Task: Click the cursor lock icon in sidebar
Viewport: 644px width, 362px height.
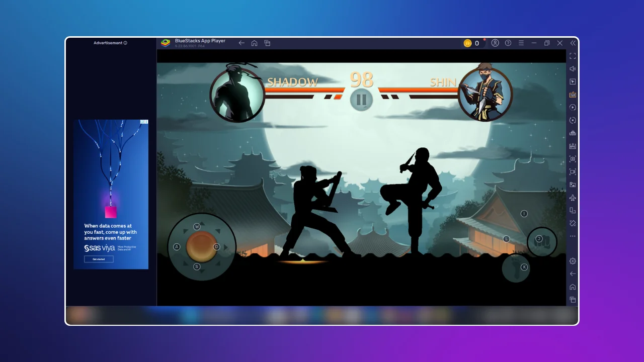Action: point(573,81)
